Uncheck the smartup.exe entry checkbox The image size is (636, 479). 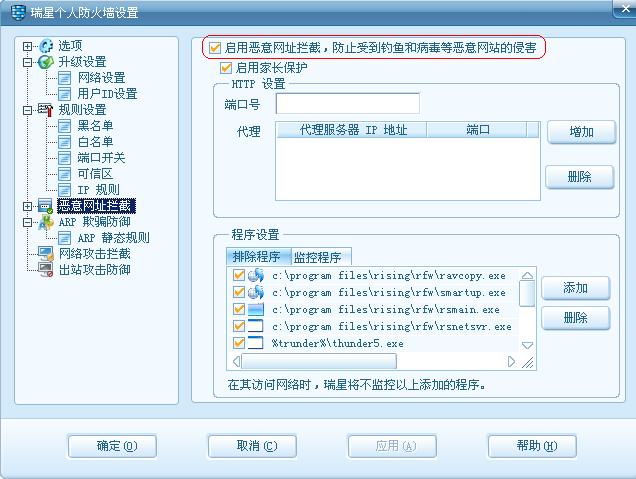pyautogui.click(x=239, y=292)
